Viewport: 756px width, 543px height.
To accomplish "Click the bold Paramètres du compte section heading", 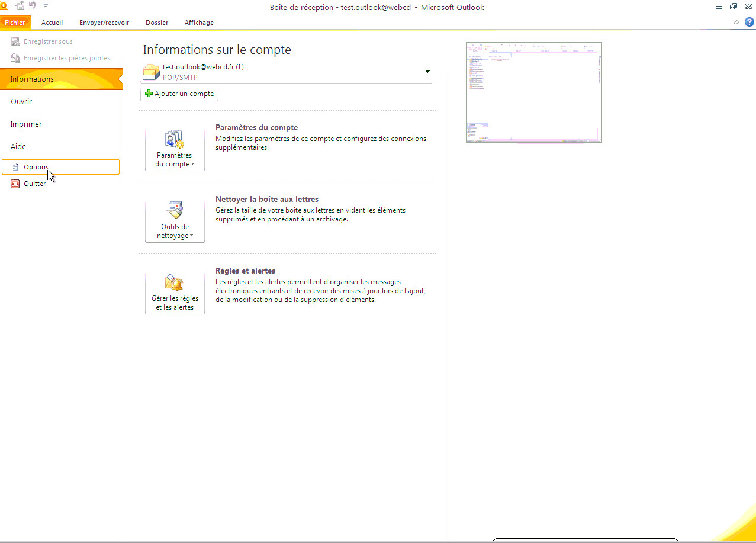I will [256, 127].
